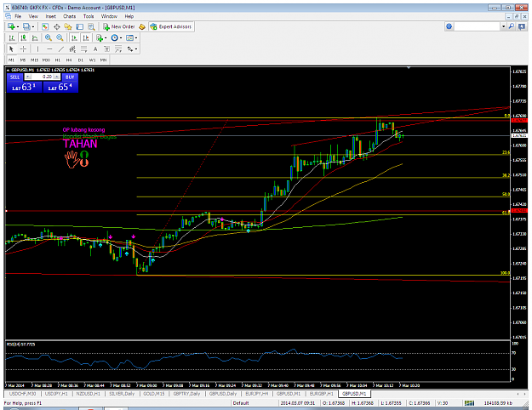Toggle the Expert Advisors button
The width and height of the screenshot is (532, 410).
pyautogui.click(x=171, y=26)
